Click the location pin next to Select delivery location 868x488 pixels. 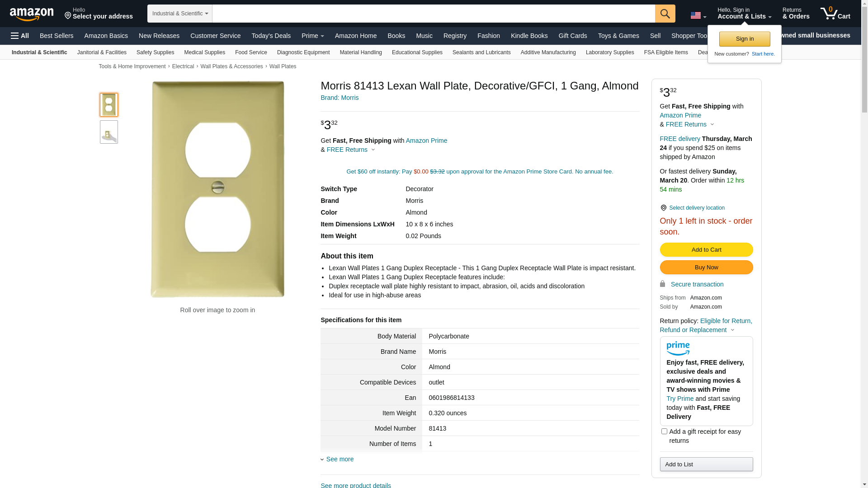pyautogui.click(x=663, y=208)
